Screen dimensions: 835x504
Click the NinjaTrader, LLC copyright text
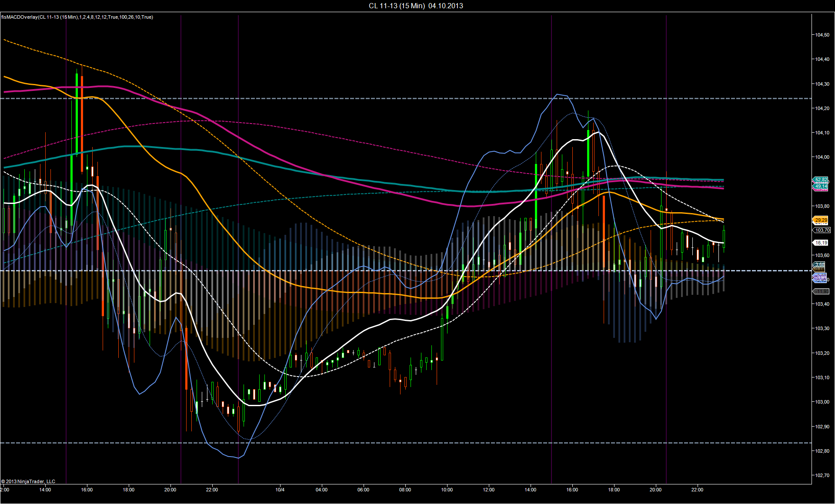28,481
